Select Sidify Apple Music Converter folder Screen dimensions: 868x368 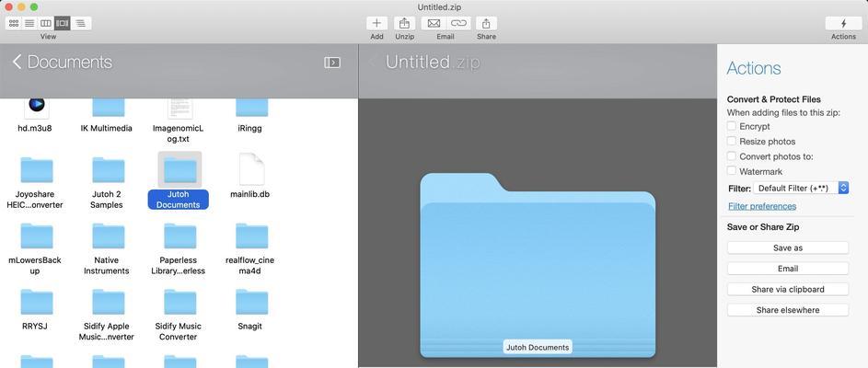click(108, 302)
